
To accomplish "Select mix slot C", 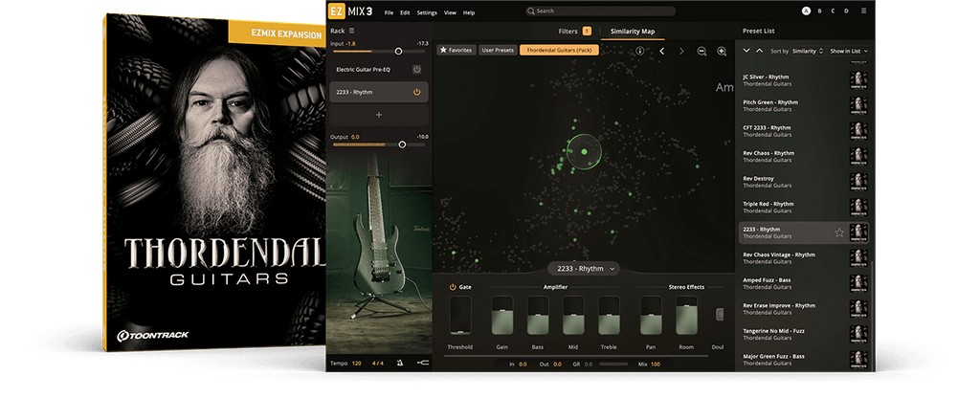I will [832, 11].
